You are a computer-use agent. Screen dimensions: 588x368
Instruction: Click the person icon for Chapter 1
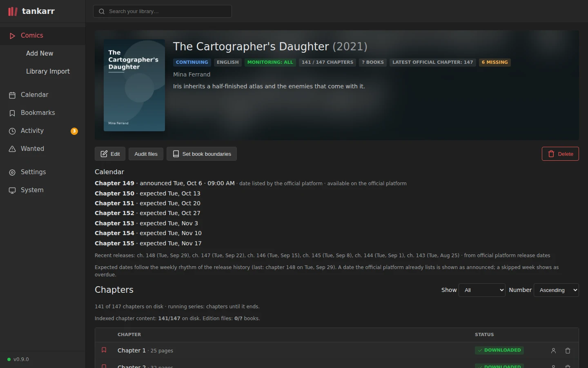click(553, 351)
